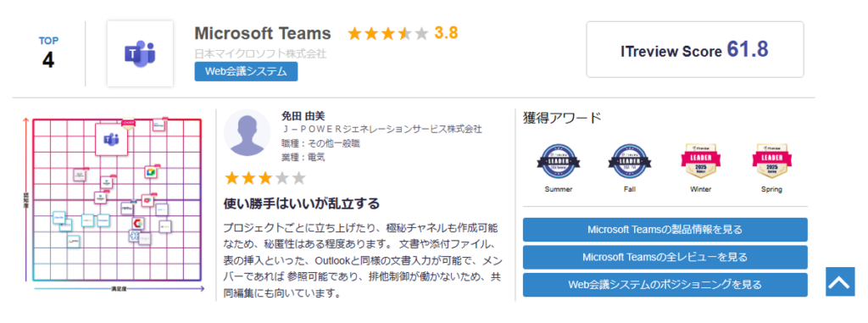Click the Microsoft Teams product logo tile
This screenshot has height=323, width=868.
pyautogui.click(x=140, y=53)
